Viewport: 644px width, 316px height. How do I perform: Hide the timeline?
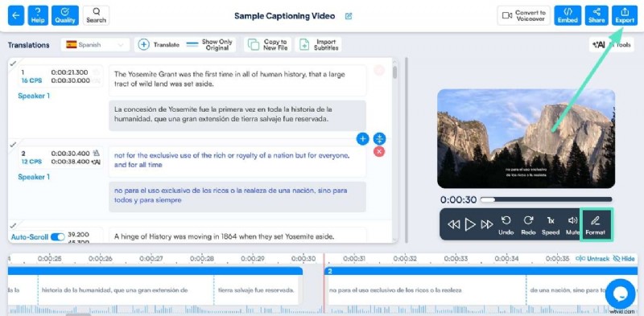(624, 259)
